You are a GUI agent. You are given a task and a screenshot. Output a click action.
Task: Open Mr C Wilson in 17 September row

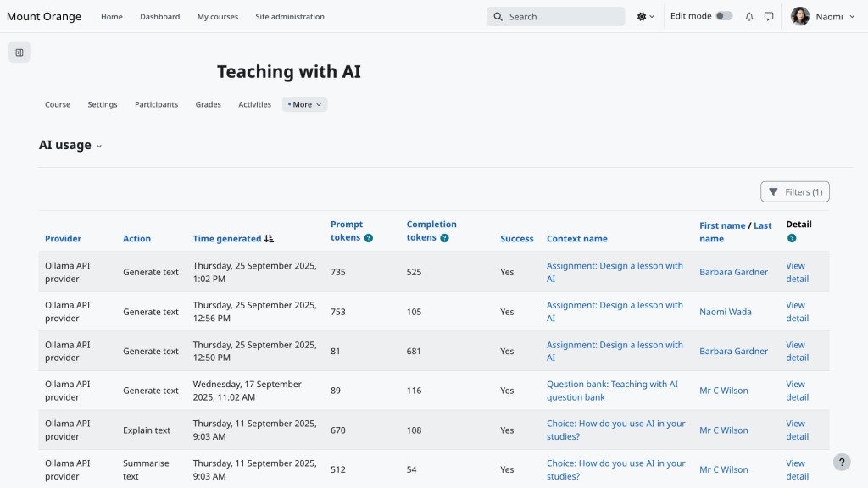[x=724, y=391]
